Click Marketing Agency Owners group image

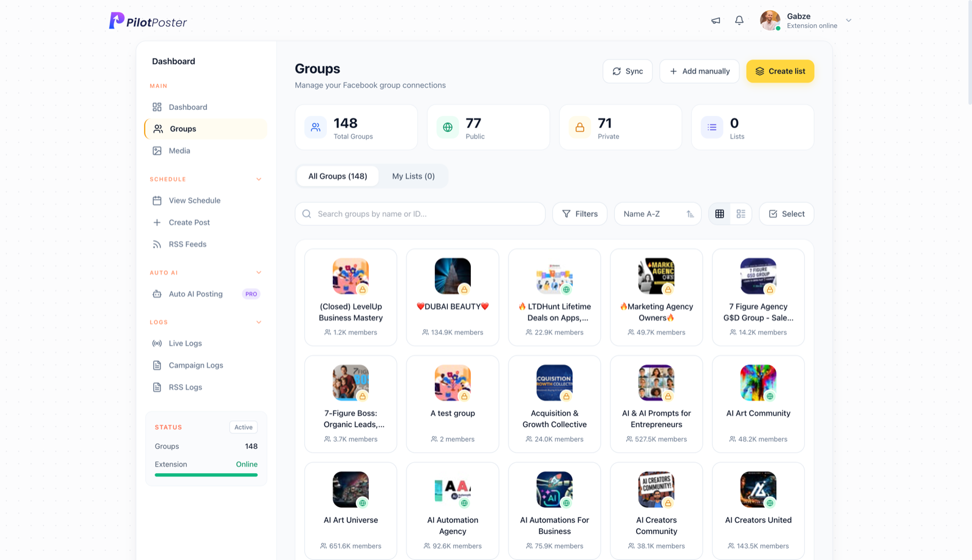pyautogui.click(x=656, y=276)
